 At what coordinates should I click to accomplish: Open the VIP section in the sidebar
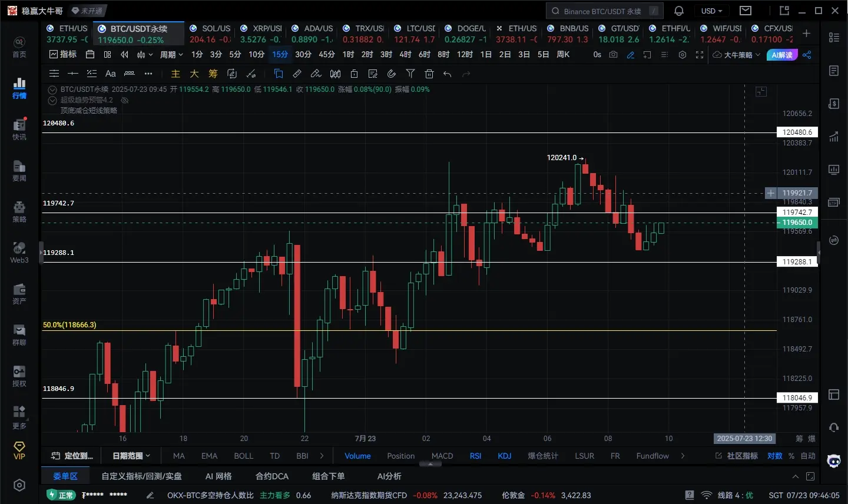click(19, 450)
